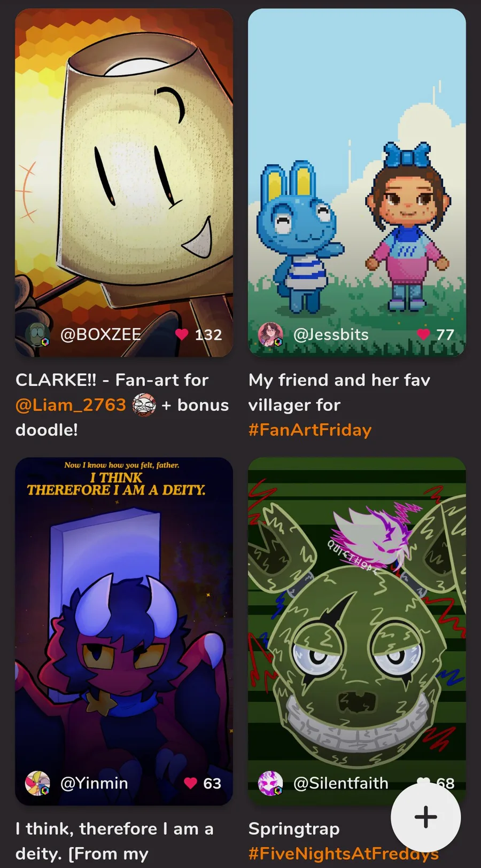Tap the @BOXZEE username
This screenshot has height=868, width=481.
coord(100,334)
